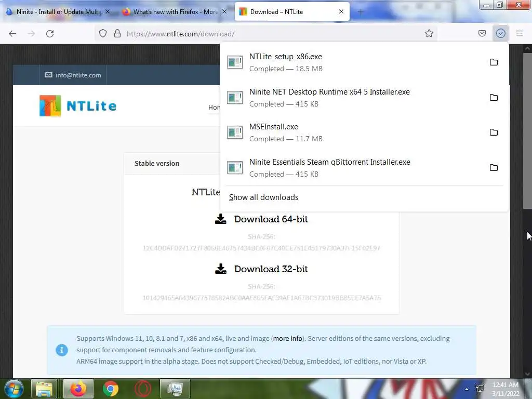Screen dimensions: 532x399
Task: Click the Download 32-bit link
Action: (261, 269)
